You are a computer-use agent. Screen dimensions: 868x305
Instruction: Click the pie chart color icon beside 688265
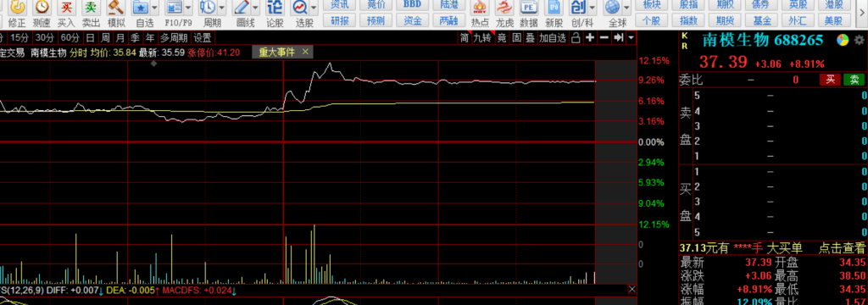842,41
